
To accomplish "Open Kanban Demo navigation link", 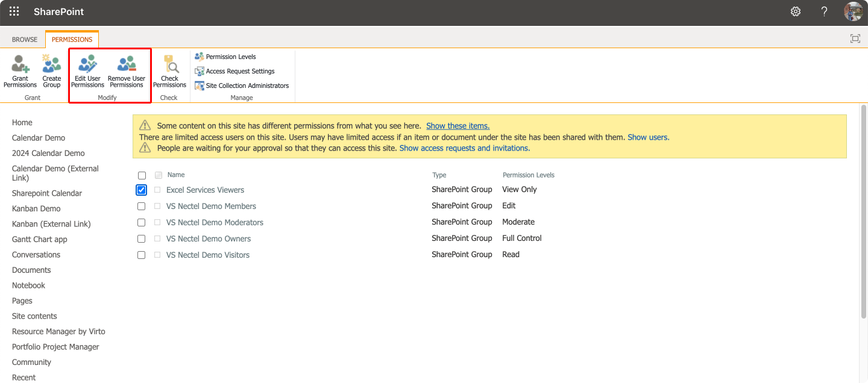I will point(36,208).
